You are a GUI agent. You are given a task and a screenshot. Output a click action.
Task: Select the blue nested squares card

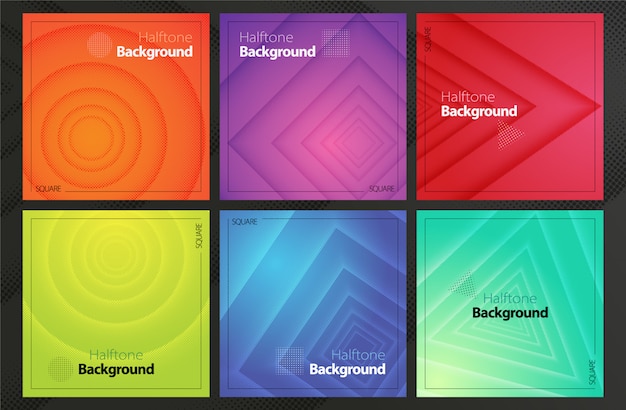pyautogui.click(x=313, y=304)
